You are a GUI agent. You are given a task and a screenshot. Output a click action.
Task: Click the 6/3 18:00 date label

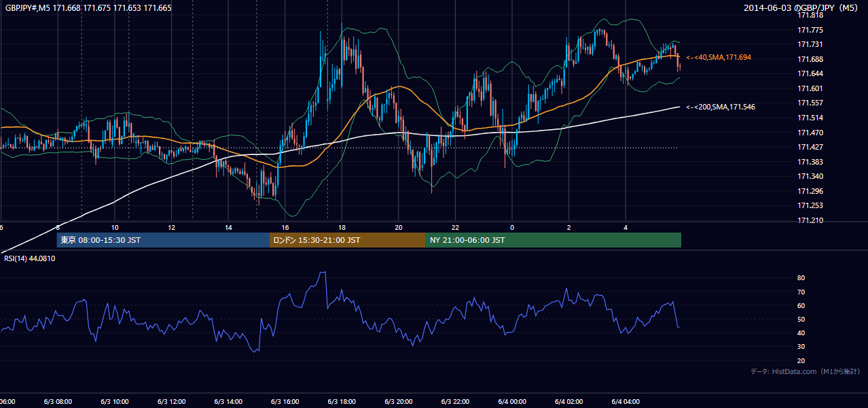pos(342,402)
